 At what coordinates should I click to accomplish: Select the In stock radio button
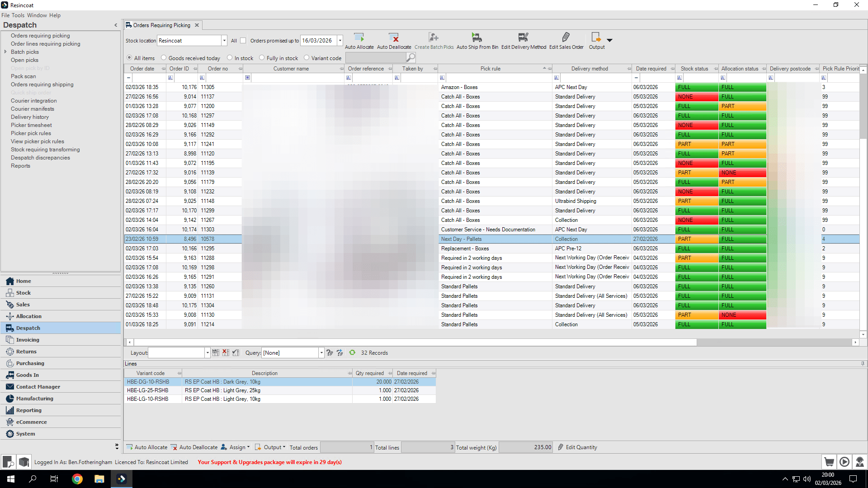point(230,58)
